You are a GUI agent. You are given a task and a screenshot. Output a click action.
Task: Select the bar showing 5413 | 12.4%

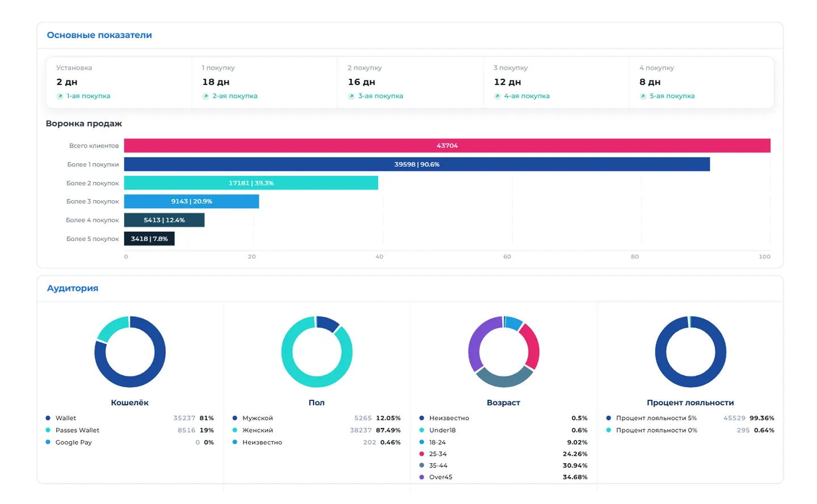164,220
